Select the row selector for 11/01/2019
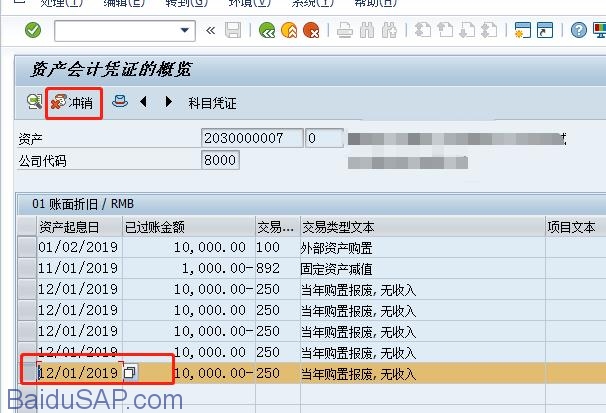 click(27, 268)
